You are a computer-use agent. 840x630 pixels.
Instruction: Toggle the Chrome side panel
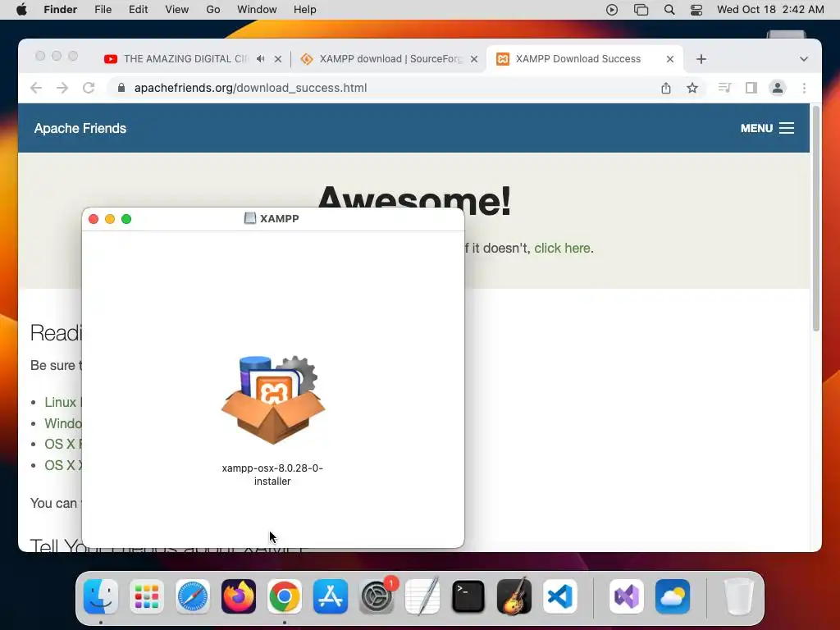pos(751,88)
